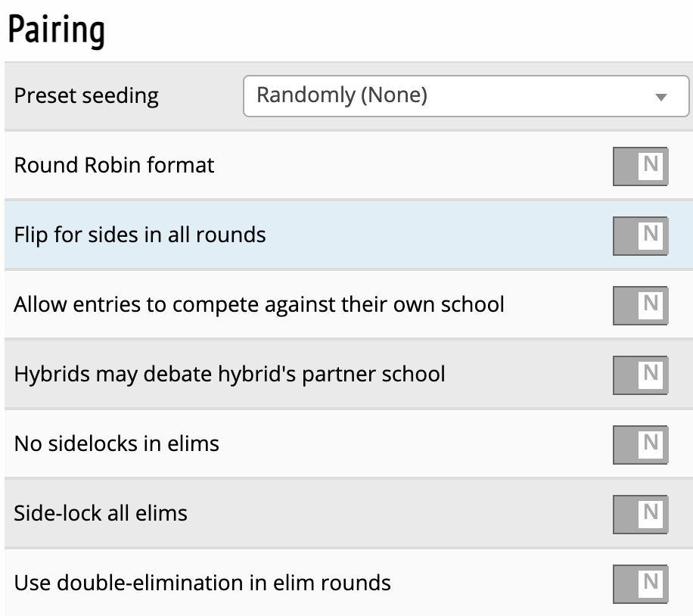Select the 'Flip for sides in all rounds' text
This screenshot has width=693, height=616.
(x=140, y=235)
